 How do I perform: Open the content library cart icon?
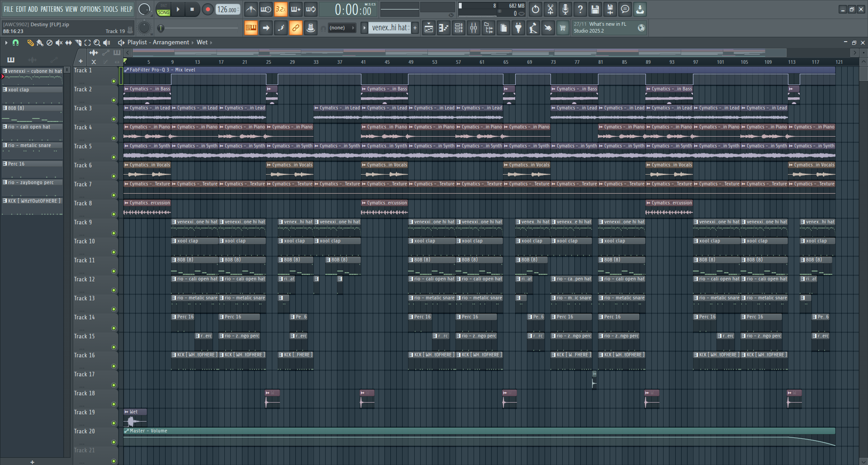click(x=563, y=28)
